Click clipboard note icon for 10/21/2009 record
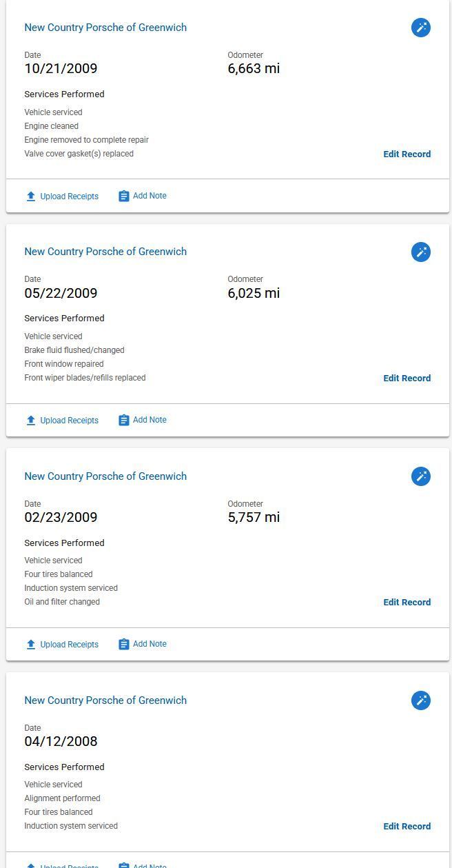The width and height of the screenshot is (452, 868). [124, 196]
